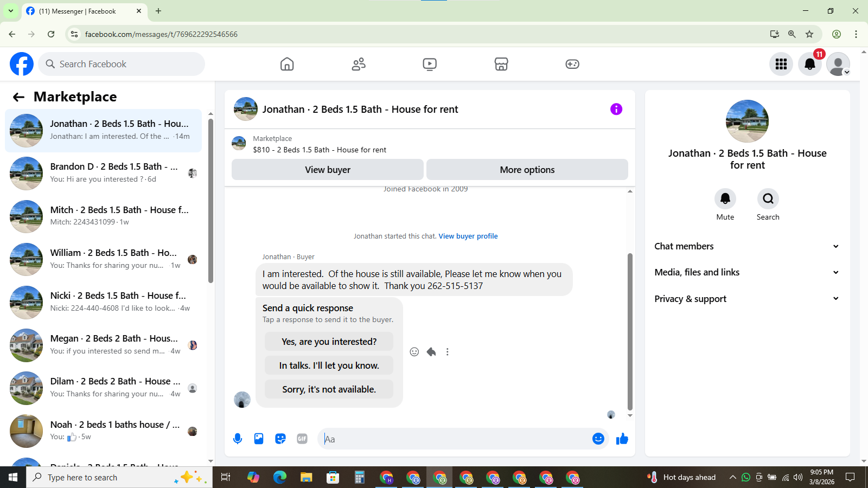This screenshot has height=488, width=868.
Task: Open Noah 2 beds 1 baths conversation
Action: click(x=103, y=431)
